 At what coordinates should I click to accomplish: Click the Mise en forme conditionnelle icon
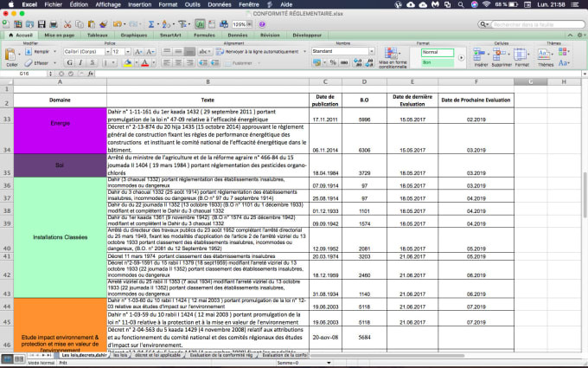click(x=393, y=58)
